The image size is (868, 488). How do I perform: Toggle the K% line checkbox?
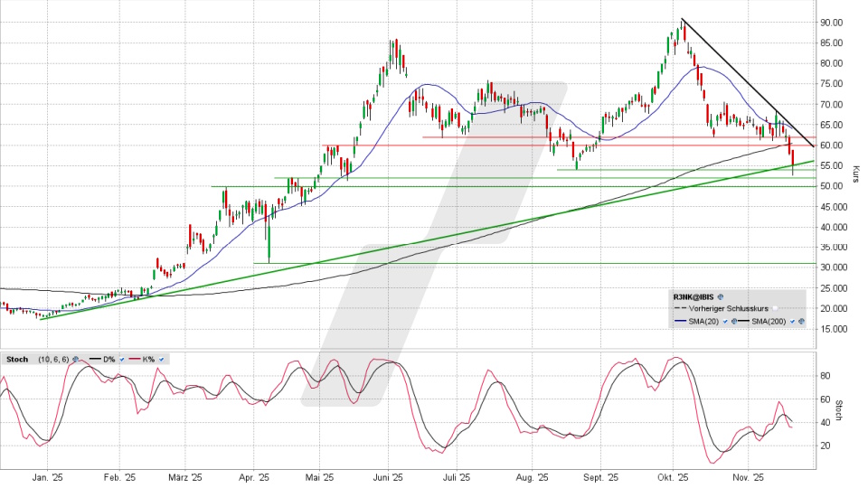pos(161,359)
